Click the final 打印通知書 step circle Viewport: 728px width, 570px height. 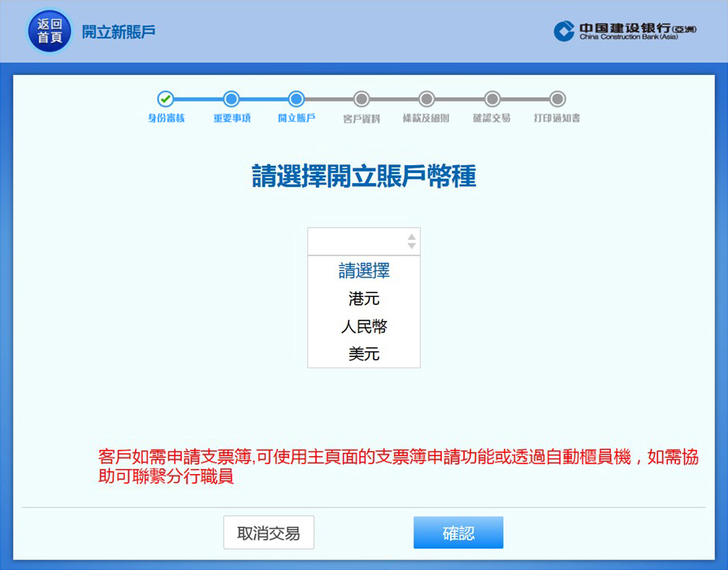pyautogui.click(x=557, y=99)
